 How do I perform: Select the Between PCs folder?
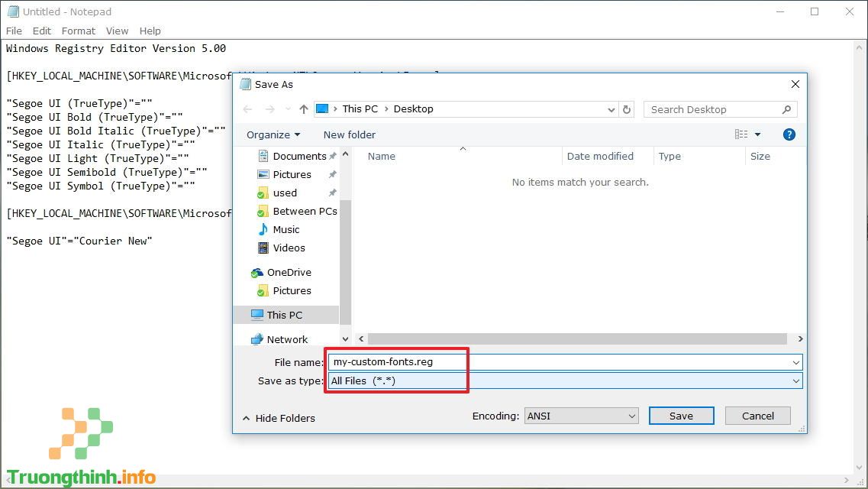coord(297,211)
